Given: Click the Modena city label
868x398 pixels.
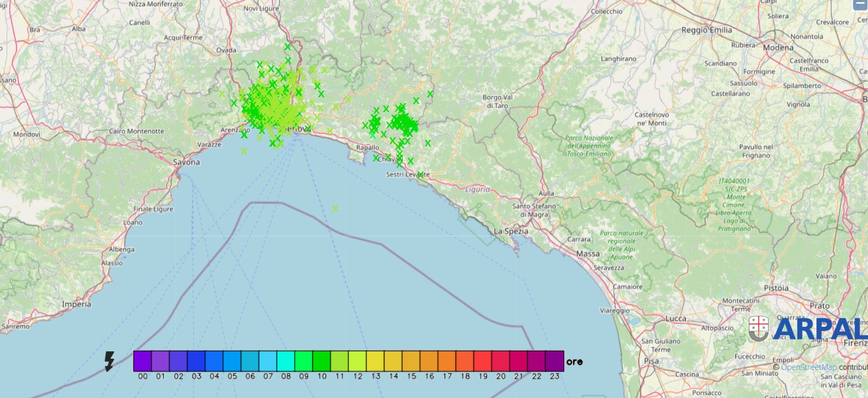Looking at the screenshot, I should click(778, 47).
